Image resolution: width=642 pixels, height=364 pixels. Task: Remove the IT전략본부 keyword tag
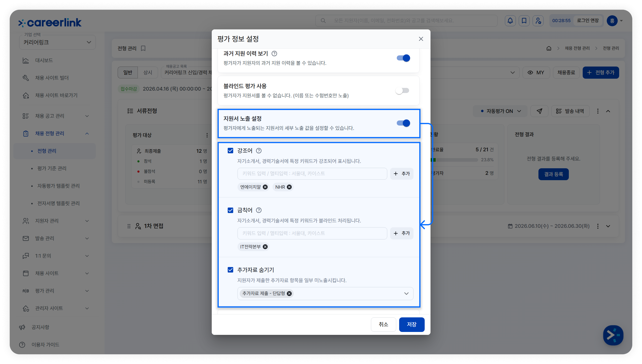click(x=265, y=246)
